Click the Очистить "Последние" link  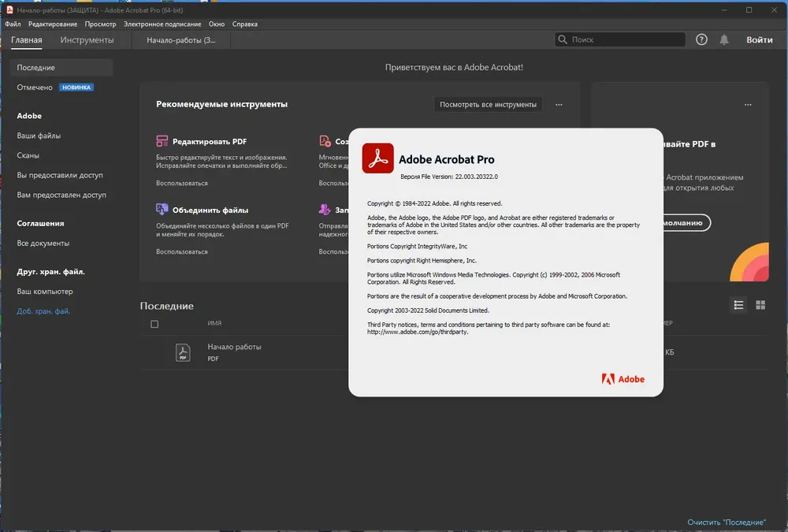pos(727,523)
